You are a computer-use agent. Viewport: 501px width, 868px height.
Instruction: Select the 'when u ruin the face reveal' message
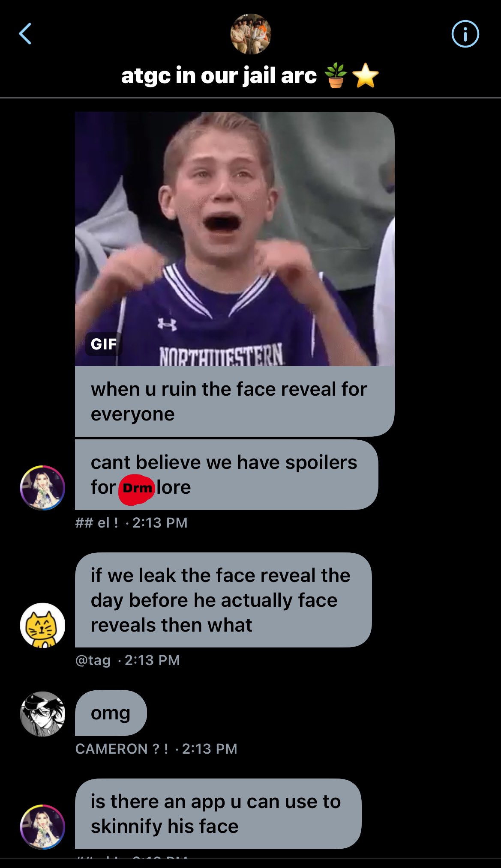coord(234,401)
